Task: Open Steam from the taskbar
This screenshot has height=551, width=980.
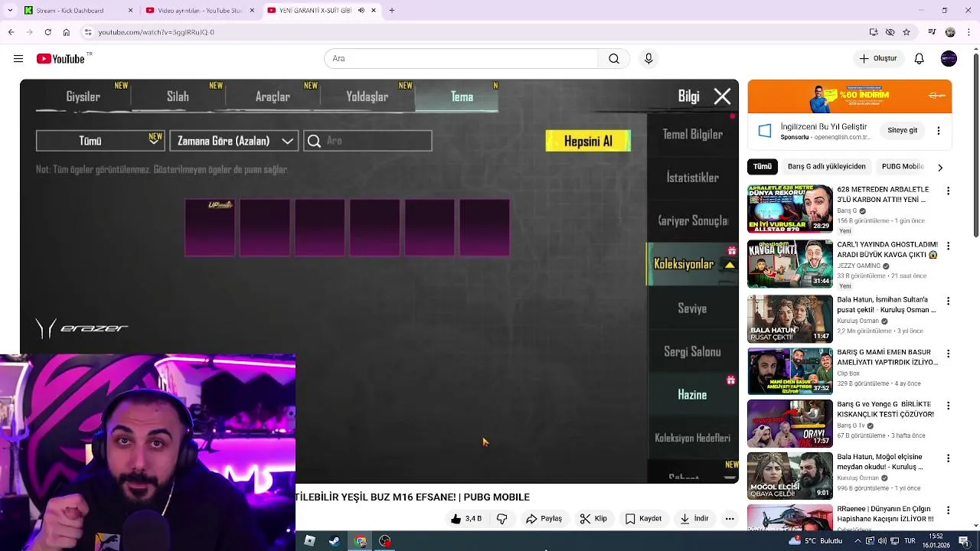Action: click(335, 541)
